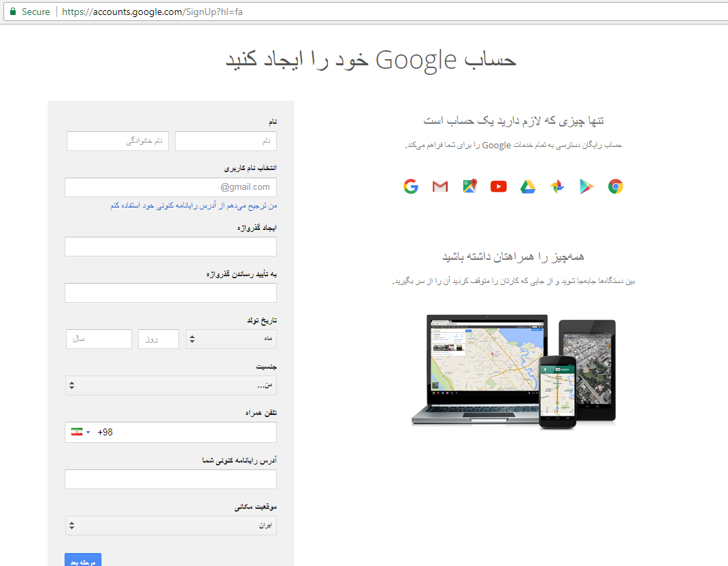Open the location dropdown showing ایران

pyautogui.click(x=171, y=526)
